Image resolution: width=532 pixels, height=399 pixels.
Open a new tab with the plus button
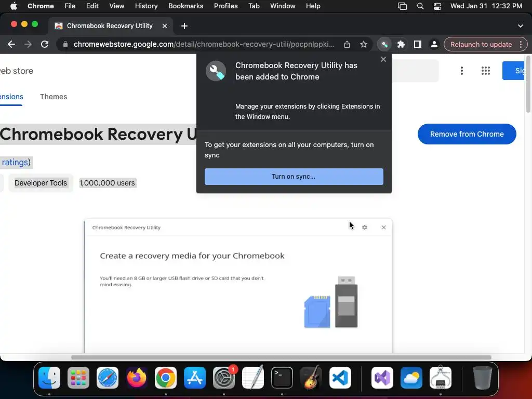(x=184, y=26)
